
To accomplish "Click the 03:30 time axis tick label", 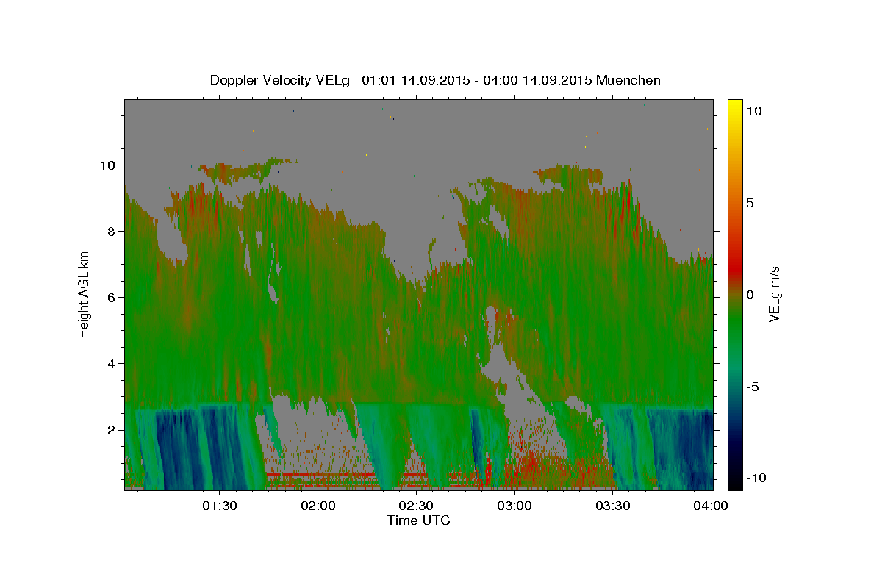I will (x=613, y=506).
